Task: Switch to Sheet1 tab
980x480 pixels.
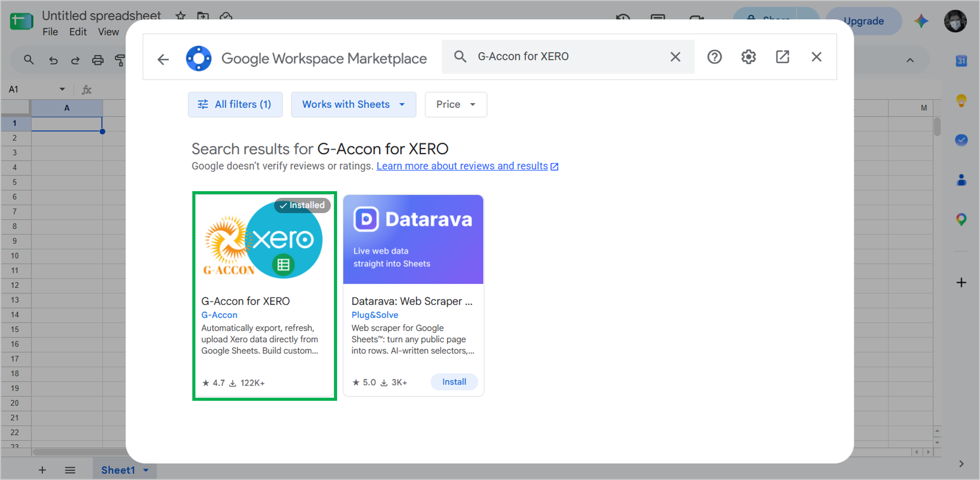Action: (x=118, y=470)
